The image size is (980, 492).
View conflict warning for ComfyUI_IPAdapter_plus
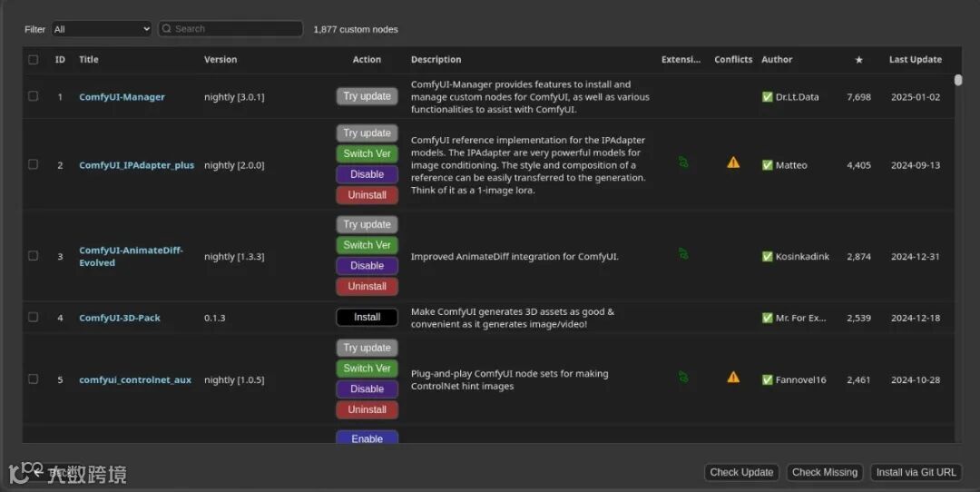[733, 162]
